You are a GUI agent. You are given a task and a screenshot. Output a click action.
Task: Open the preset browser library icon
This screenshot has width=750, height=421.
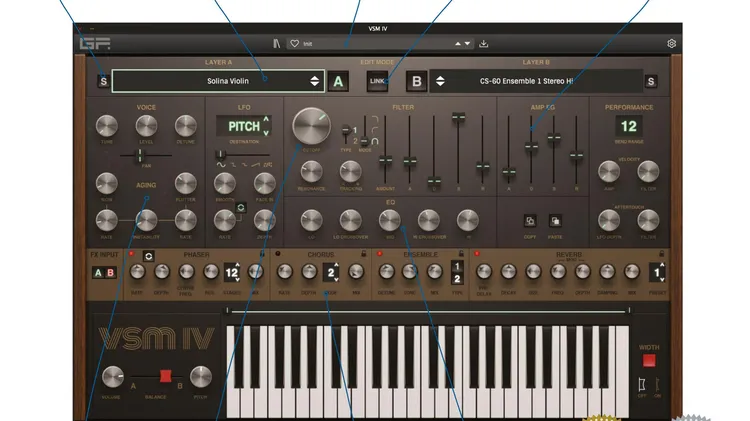(276, 44)
